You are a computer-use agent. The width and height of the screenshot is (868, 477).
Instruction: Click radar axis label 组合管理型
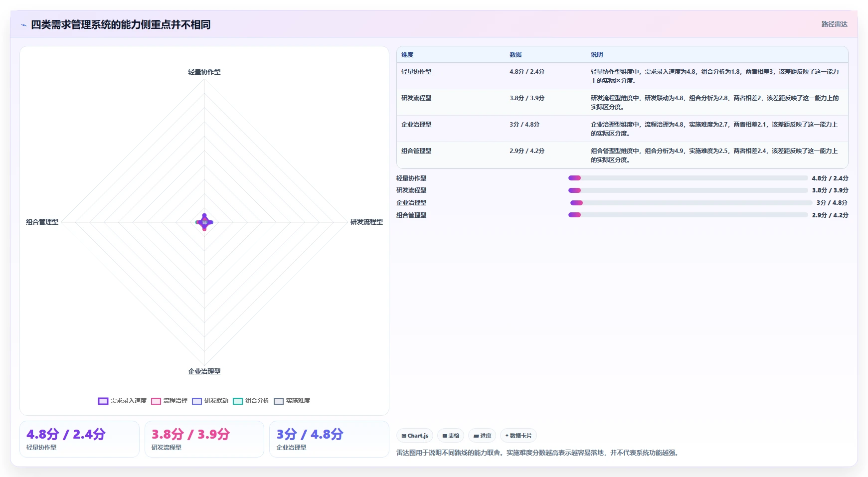(x=42, y=222)
